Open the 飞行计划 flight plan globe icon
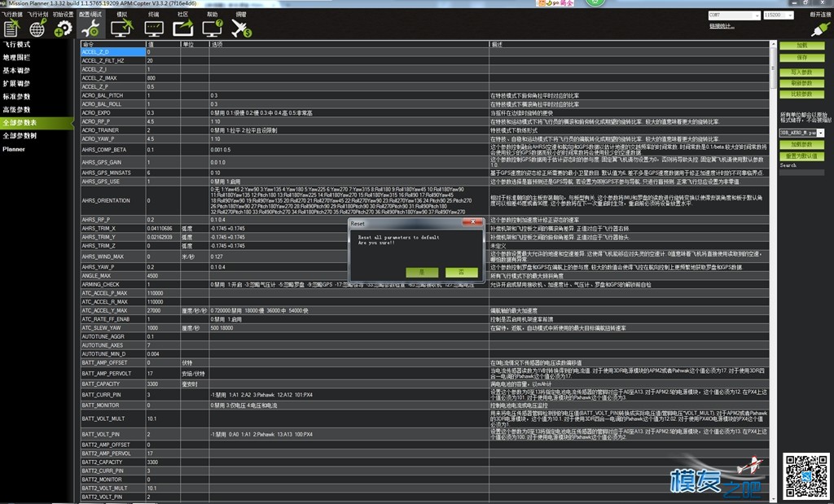The height and width of the screenshot is (504, 834). (x=37, y=28)
